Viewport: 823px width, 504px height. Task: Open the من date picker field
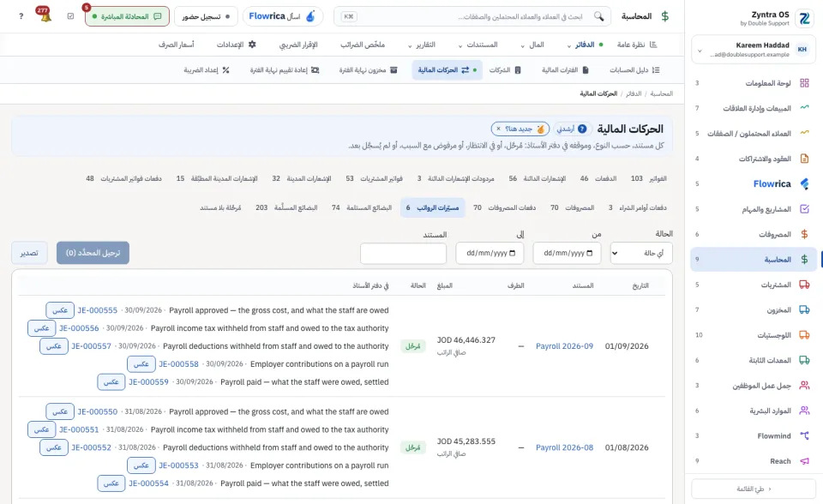(568, 253)
